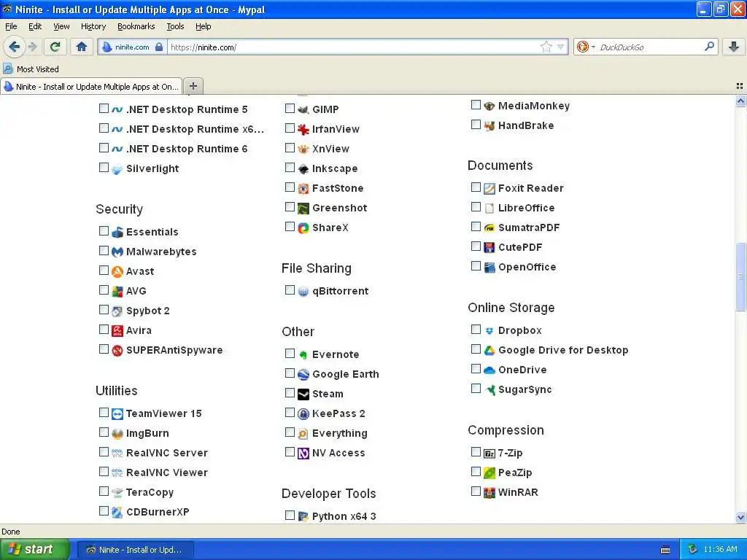Viewport: 747px width, 560px height.
Task: Click the address bar URL field
Action: click(354, 47)
